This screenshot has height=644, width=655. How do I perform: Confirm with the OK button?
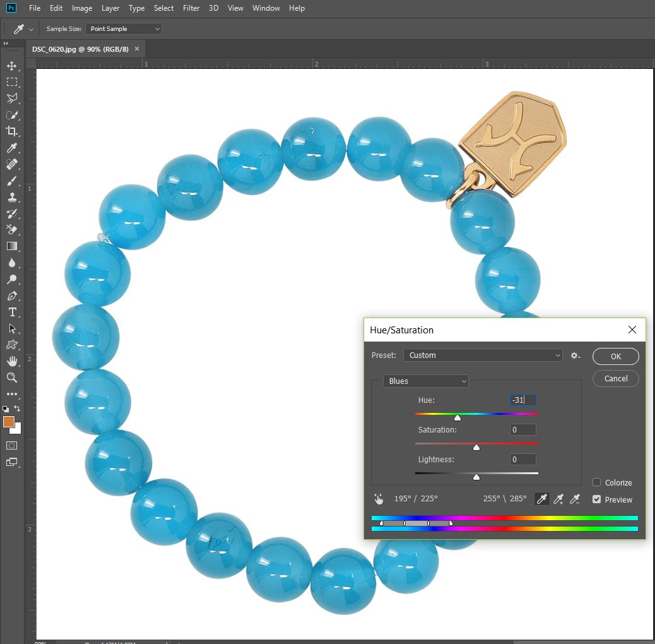coord(616,357)
